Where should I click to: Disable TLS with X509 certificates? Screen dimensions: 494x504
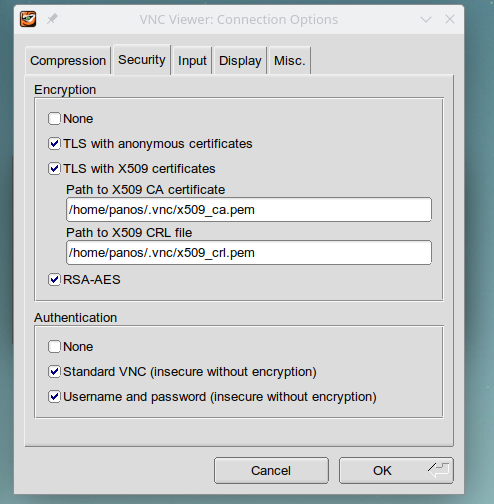pos(54,169)
